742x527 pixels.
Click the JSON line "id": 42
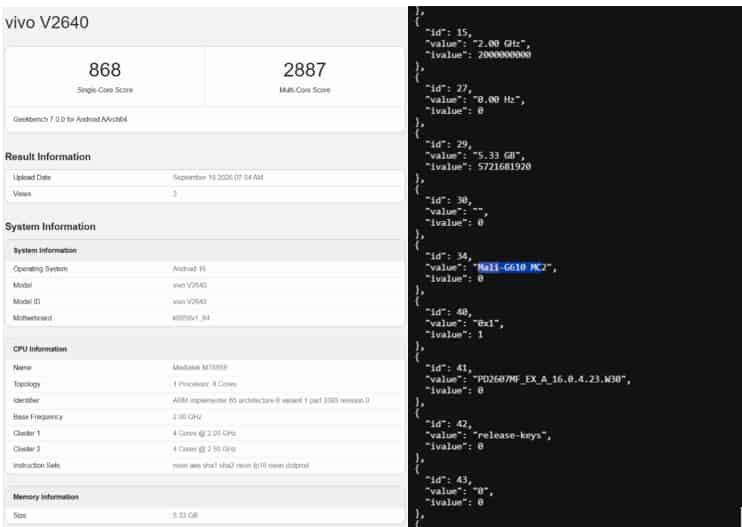tap(448, 423)
